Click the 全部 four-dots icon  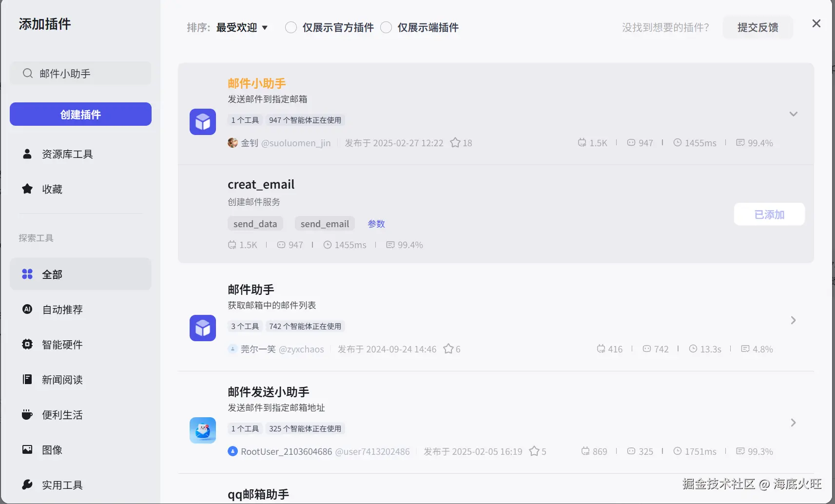[27, 274]
